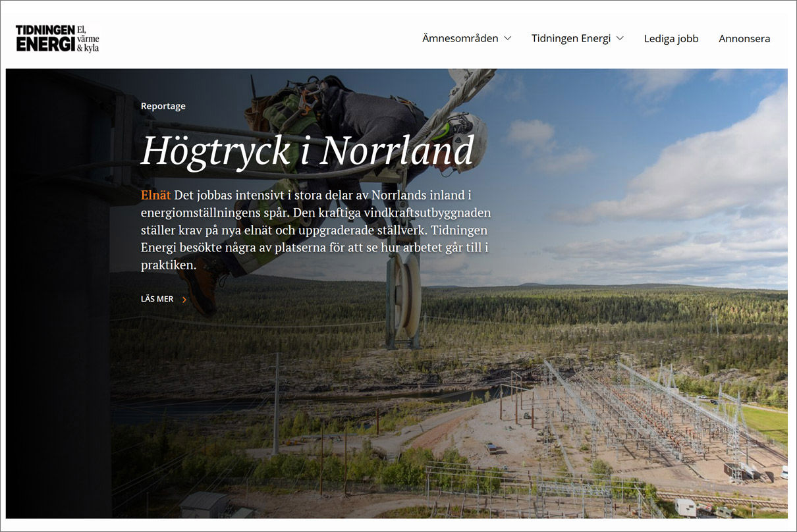Go to the Lediga jobb page
This screenshot has width=797, height=532.
click(671, 38)
